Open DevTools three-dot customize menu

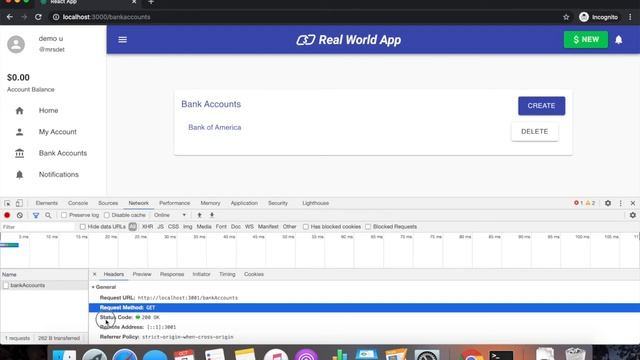coord(620,203)
